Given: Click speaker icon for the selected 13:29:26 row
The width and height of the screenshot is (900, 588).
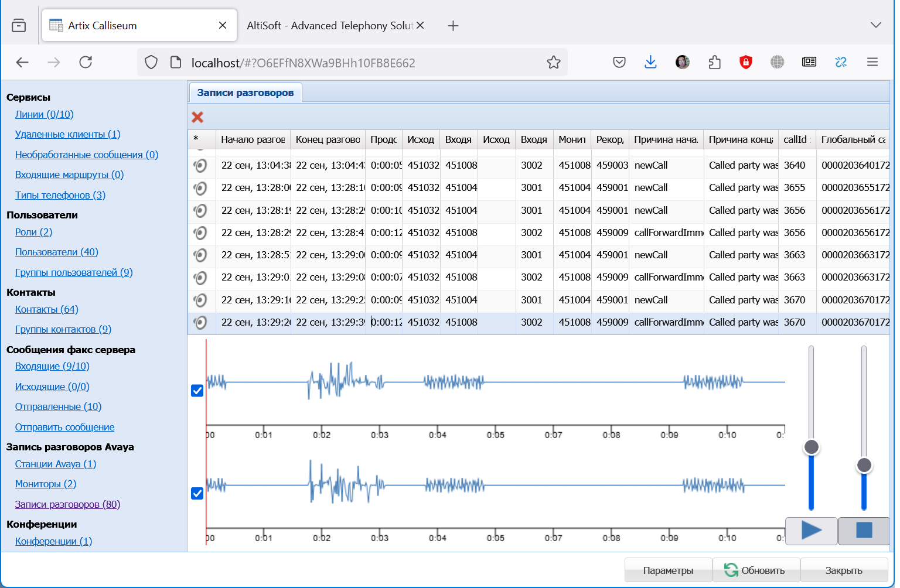Looking at the screenshot, I should 200,323.
